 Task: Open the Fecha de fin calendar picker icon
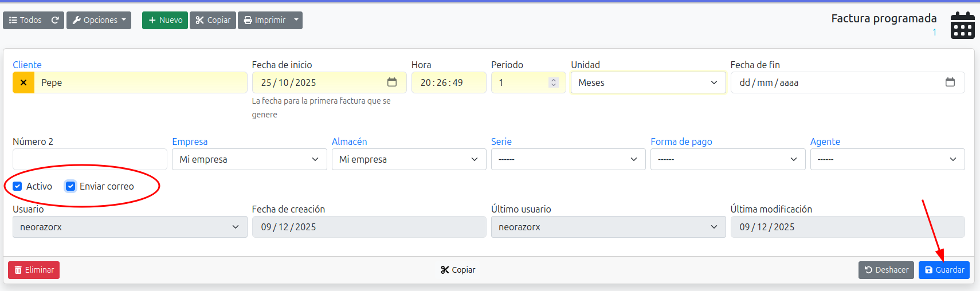point(950,82)
